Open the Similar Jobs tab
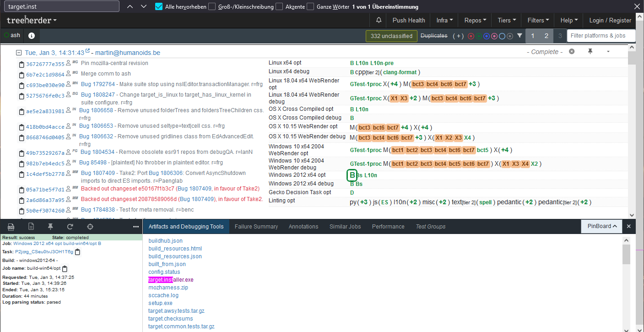Screen dimensions: 644x332 coord(345,227)
